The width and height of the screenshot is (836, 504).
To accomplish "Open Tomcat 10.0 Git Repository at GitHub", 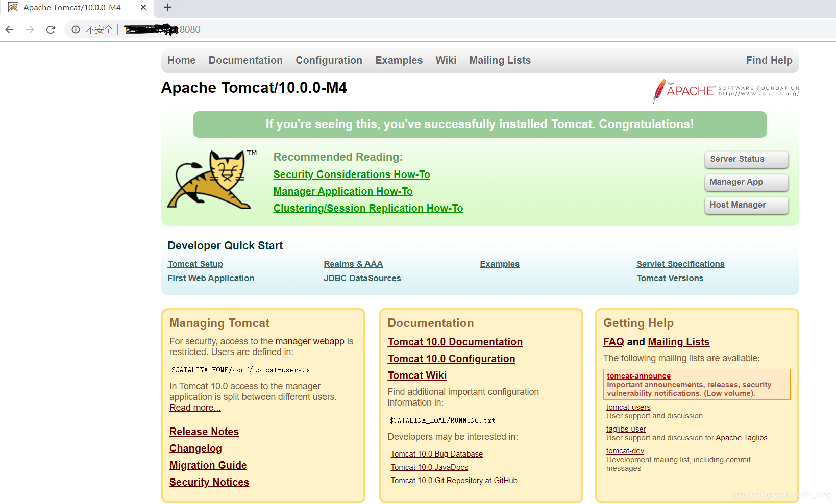I will click(454, 481).
